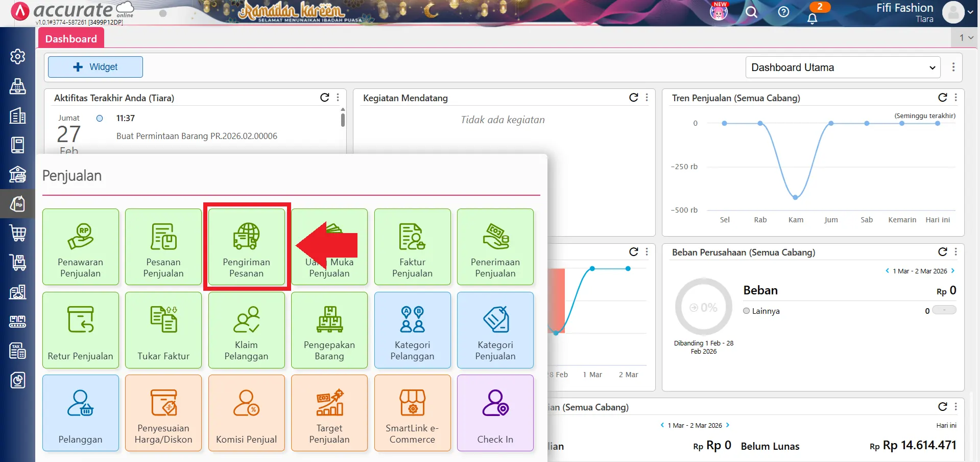Open the shopping cart sidebar module
The image size is (980, 462).
click(x=18, y=234)
